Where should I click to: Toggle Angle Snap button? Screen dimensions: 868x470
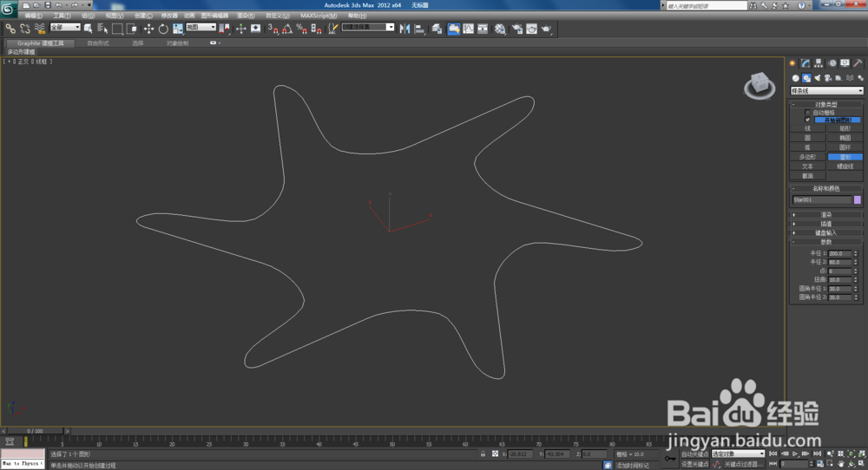click(287, 29)
